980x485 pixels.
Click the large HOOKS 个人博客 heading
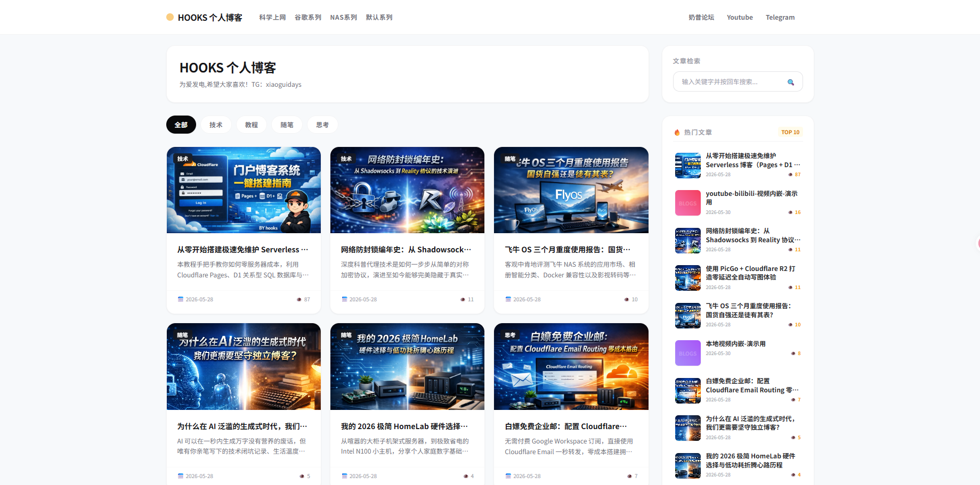(228, 68)
